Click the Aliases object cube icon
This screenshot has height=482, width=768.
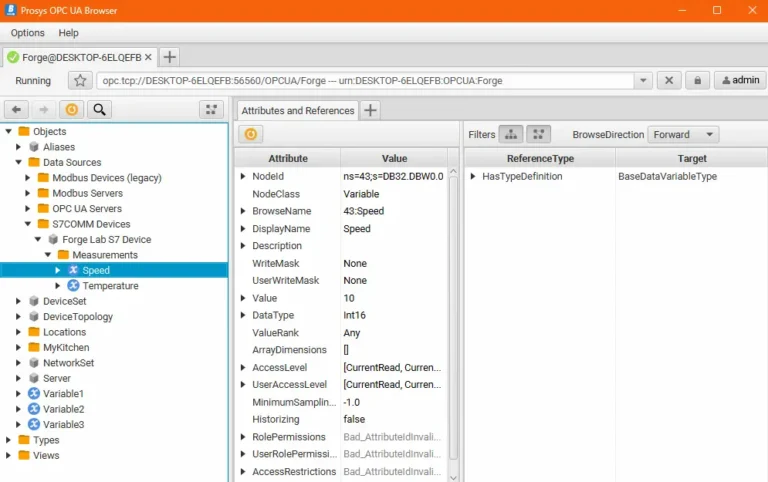(34, 147)
